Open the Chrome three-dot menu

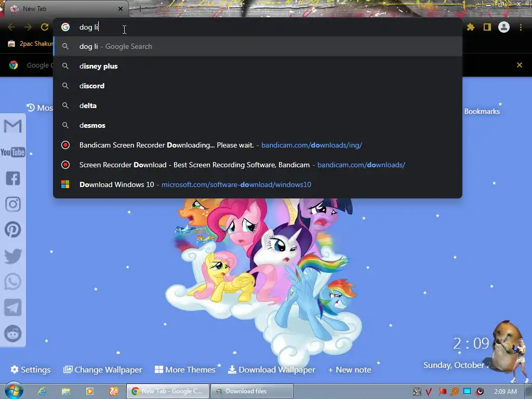tap(521, 27)
